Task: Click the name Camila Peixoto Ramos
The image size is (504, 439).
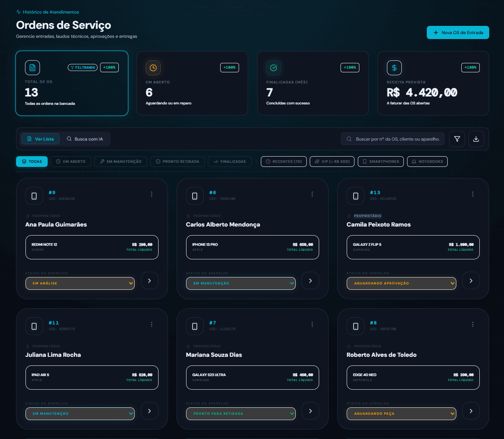Action: coord(379,224)
